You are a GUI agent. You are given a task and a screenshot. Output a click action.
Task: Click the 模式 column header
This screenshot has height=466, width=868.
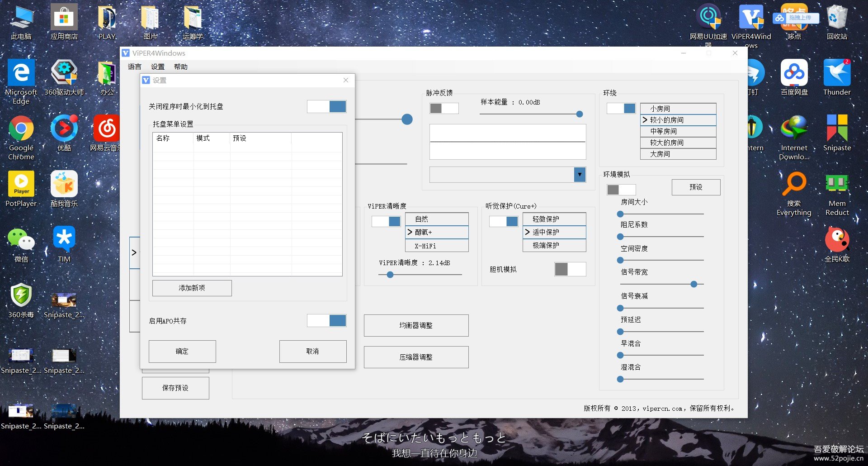click(212, 138)
